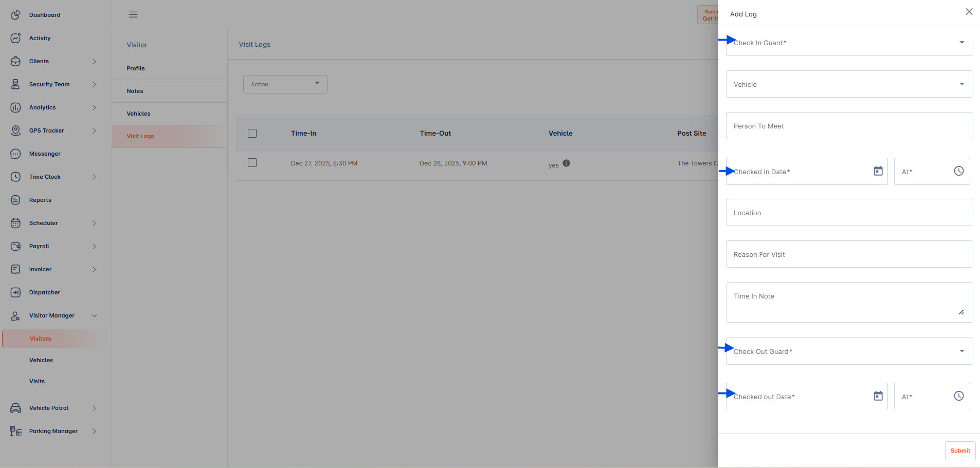Click the Activity chart icon

coord(15,38)
